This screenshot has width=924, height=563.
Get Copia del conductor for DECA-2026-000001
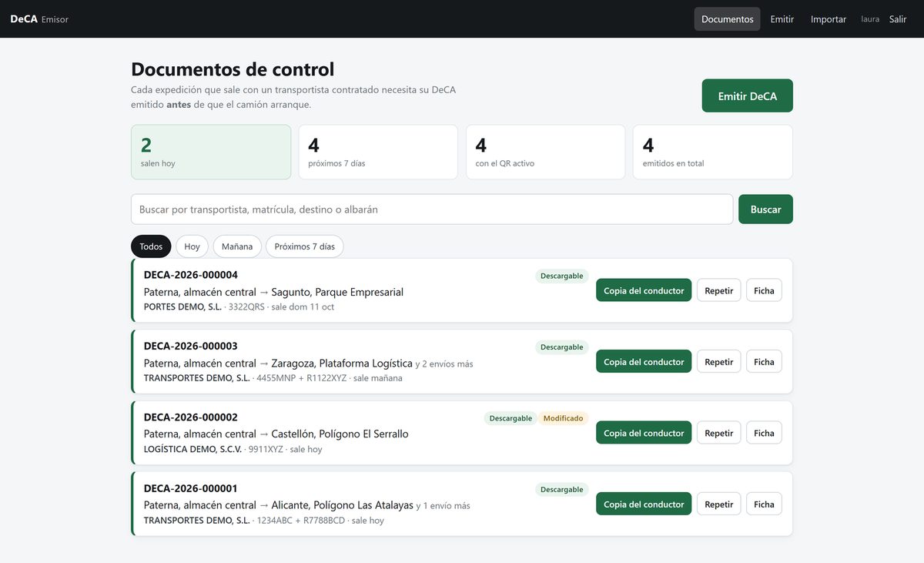[644, 504]
